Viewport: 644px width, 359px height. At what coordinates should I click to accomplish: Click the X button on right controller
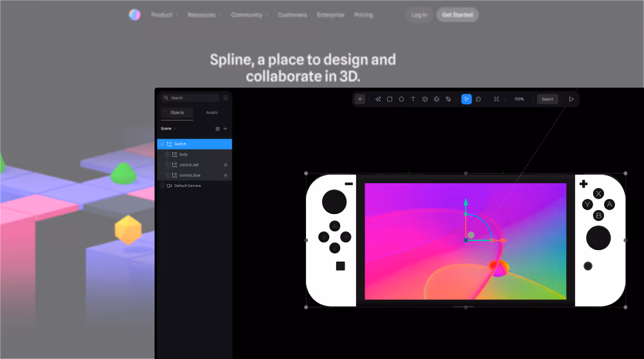tap(598, 194)
